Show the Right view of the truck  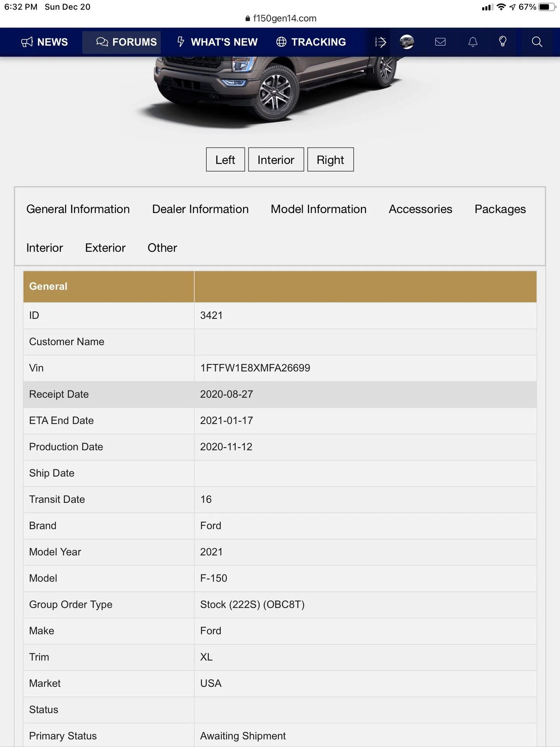tap(330, 160)
